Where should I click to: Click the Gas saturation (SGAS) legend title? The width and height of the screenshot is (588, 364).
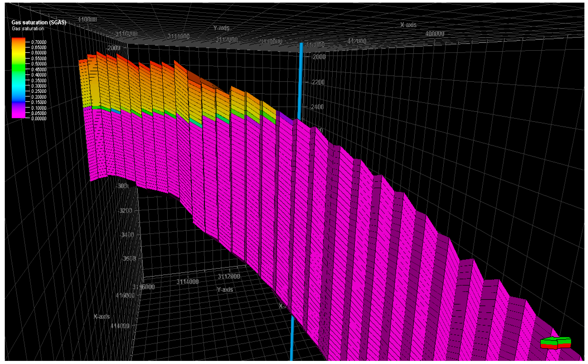click(39, 22)
